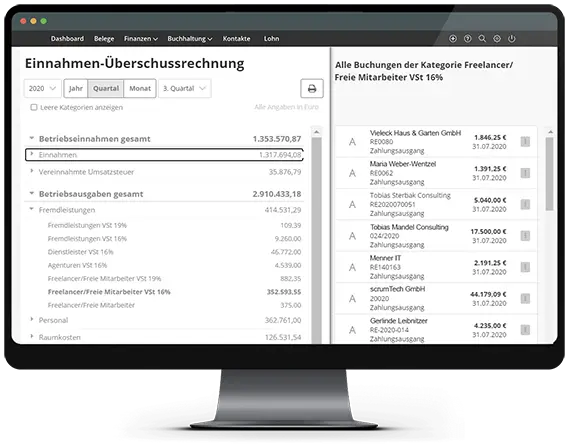Open the Finanzen menu

[141, 39]
